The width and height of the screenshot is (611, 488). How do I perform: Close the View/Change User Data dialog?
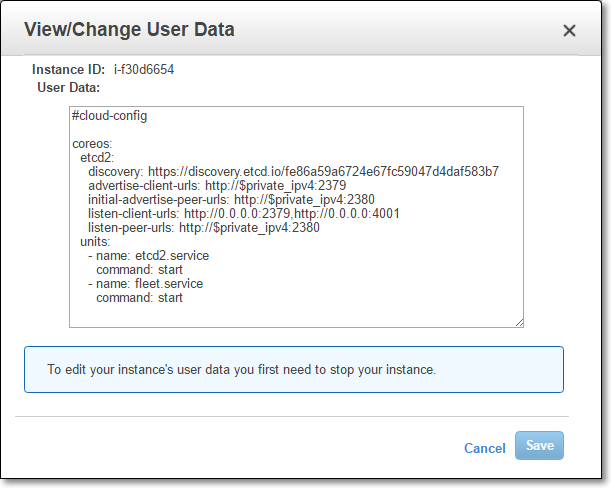pyautogui.click(x=569, y=30)
